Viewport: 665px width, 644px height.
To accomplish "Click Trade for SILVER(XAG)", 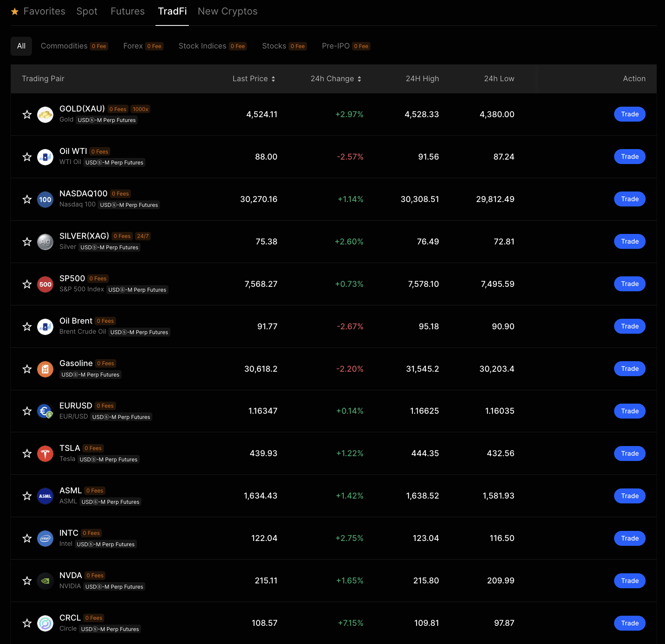I will pos(630,242).
